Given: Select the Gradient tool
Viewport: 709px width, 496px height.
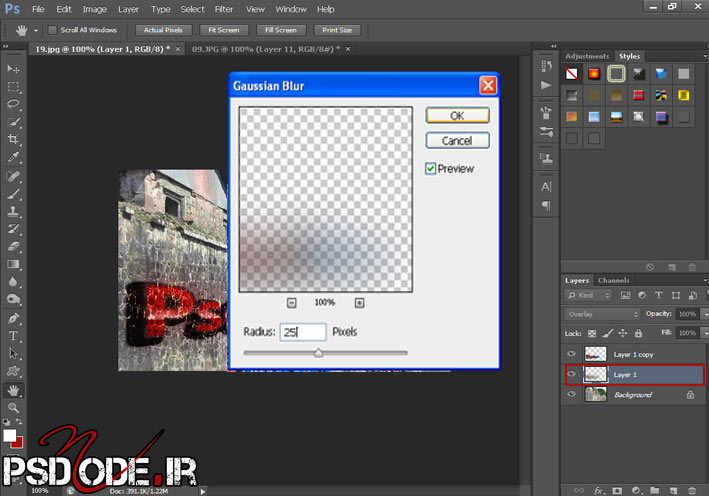Looking at the screenshot, I should click(x=13, y=264).
